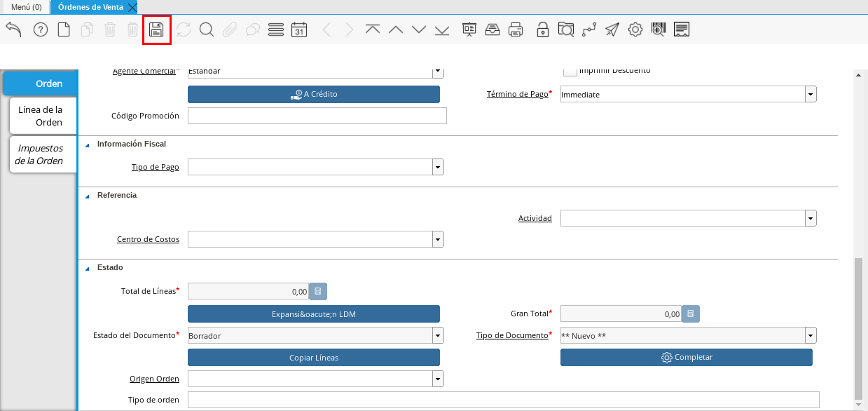Click the lock record padlock icon
Screen dimensions: 868x411
click(543, 29)
